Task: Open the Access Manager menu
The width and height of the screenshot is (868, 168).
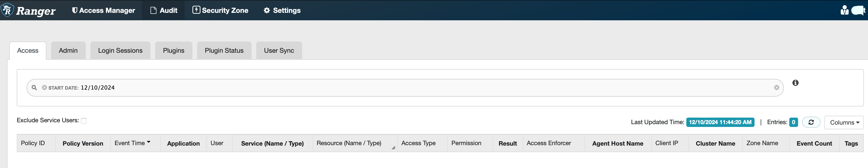Action: click(103, 10)
